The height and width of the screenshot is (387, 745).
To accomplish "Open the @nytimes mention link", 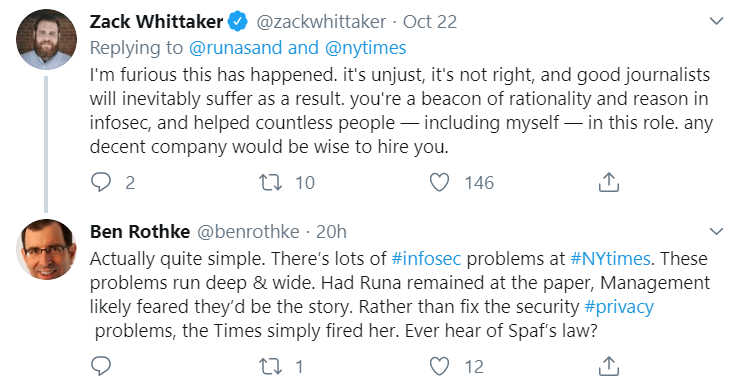I will pos(365,48).
